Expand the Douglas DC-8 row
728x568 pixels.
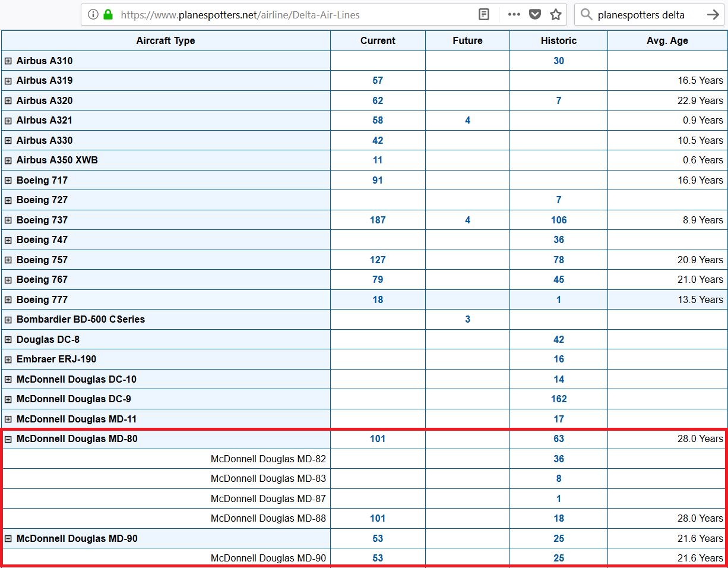click(x=8, y=340)
